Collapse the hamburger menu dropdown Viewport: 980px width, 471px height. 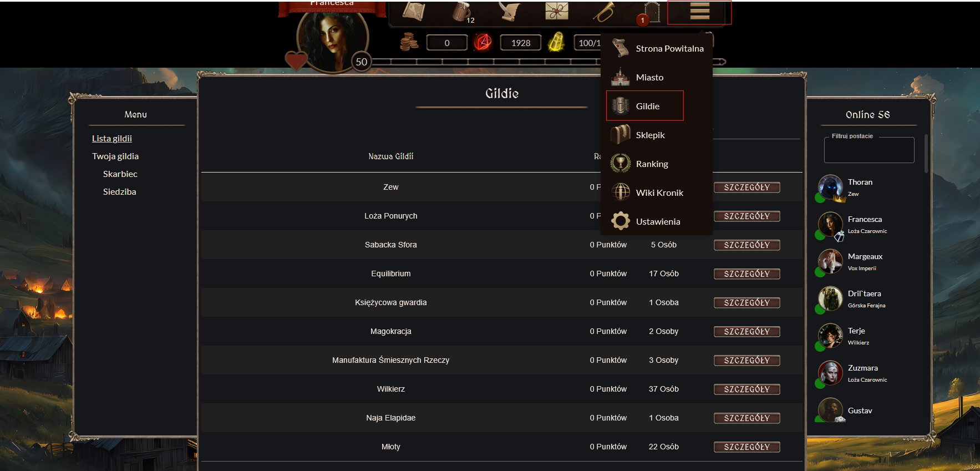(699, 12)
